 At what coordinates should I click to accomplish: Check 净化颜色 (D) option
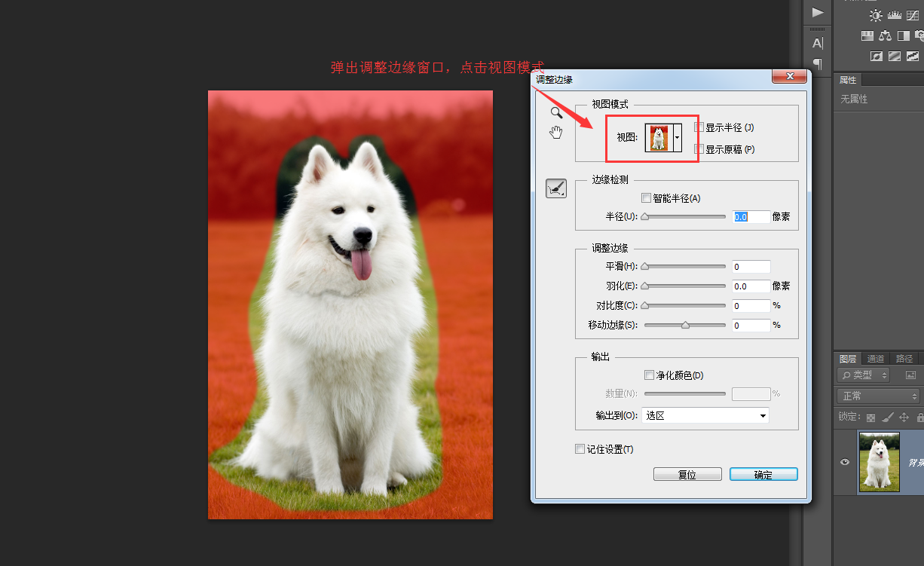[649, 375]
